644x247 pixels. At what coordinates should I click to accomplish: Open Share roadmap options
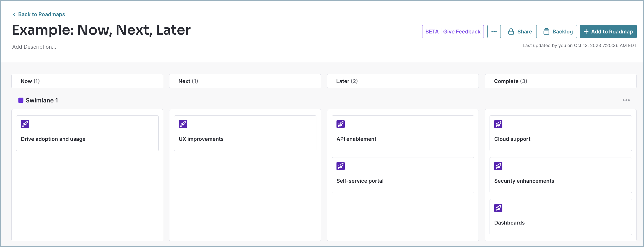coord(520,32)
